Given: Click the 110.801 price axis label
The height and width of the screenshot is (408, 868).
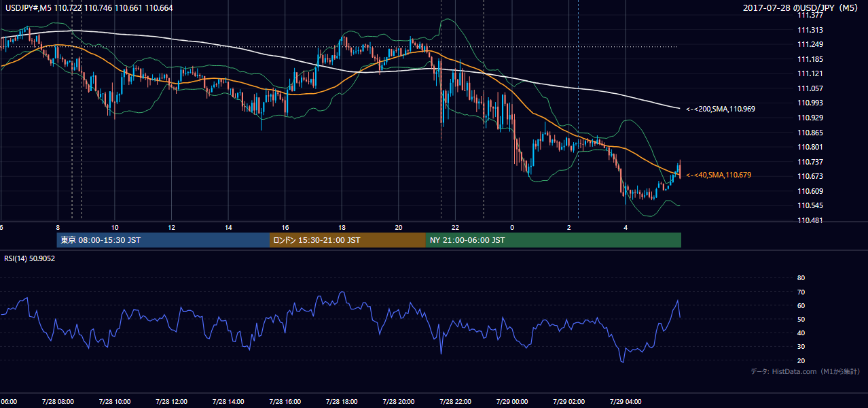Looking at the screenshot, I should [810, 147].
